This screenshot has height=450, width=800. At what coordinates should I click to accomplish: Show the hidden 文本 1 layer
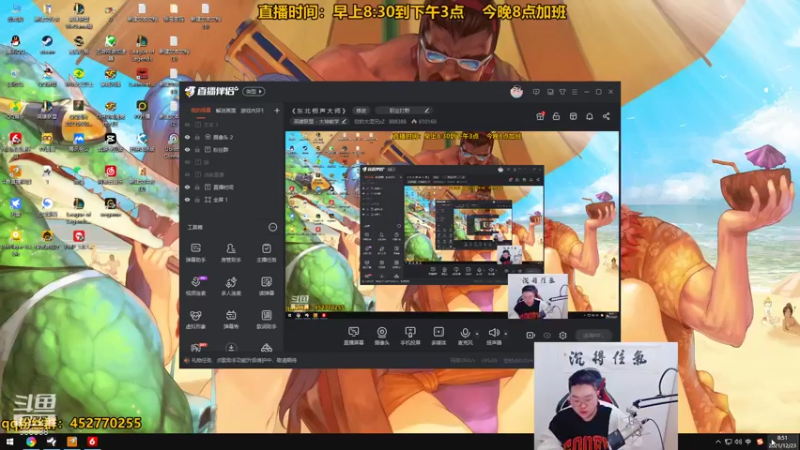pos(187,124)
